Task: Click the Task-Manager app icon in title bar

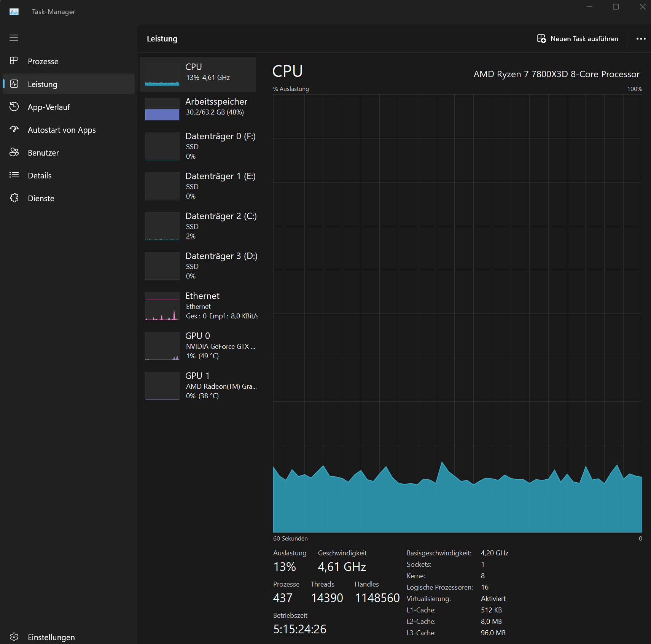Action: pos(14,12)
